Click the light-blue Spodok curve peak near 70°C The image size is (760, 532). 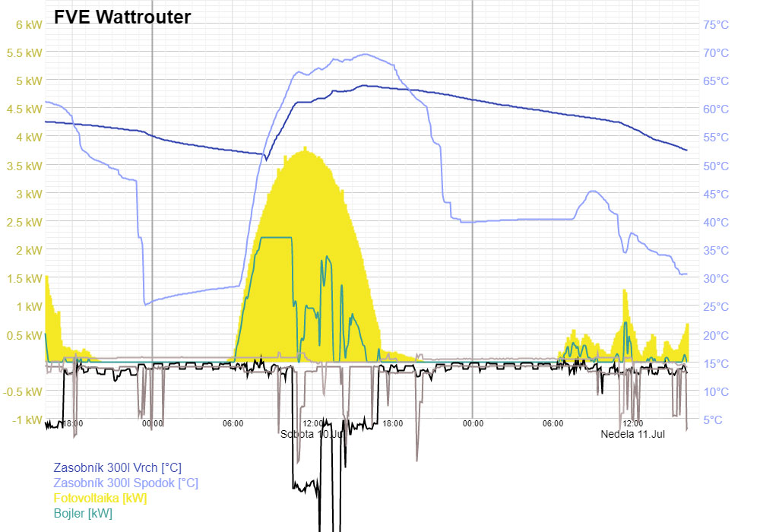[x=365, y=54]
